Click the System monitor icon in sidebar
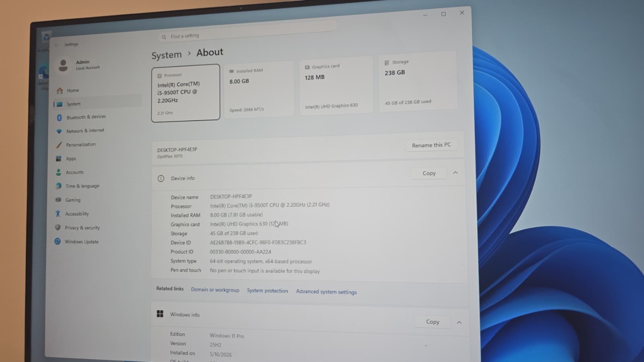 point(60,104)
